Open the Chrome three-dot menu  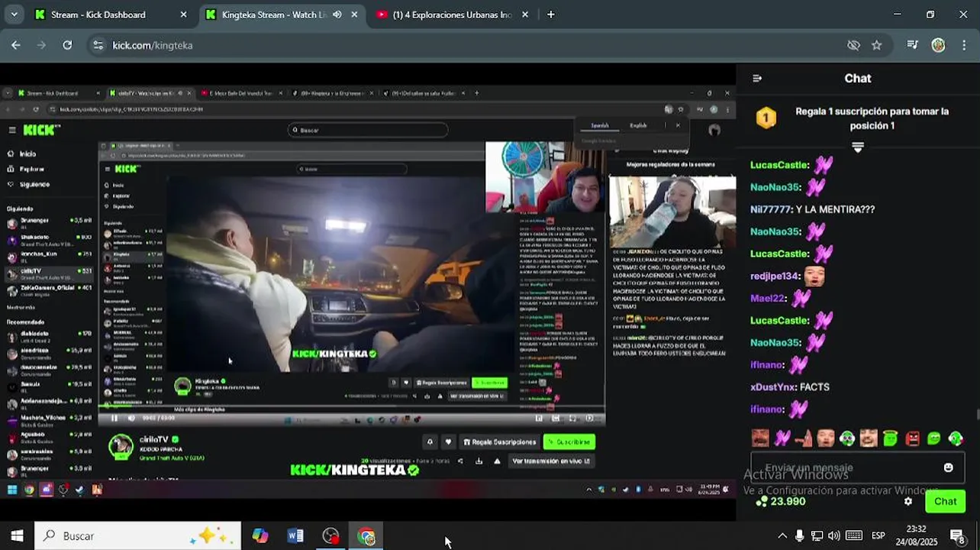(x=963, y=45)
